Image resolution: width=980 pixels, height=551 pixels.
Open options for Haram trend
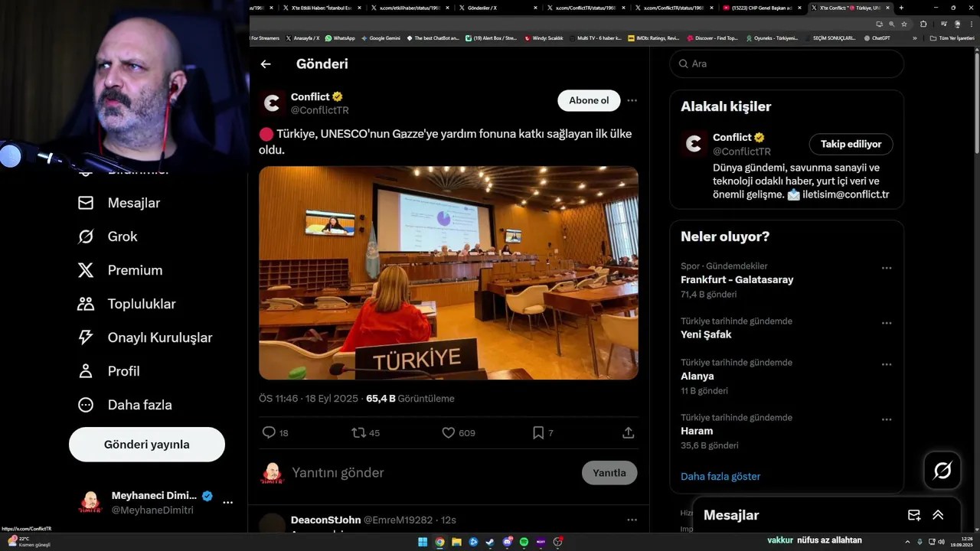click(x=887, y=419)
